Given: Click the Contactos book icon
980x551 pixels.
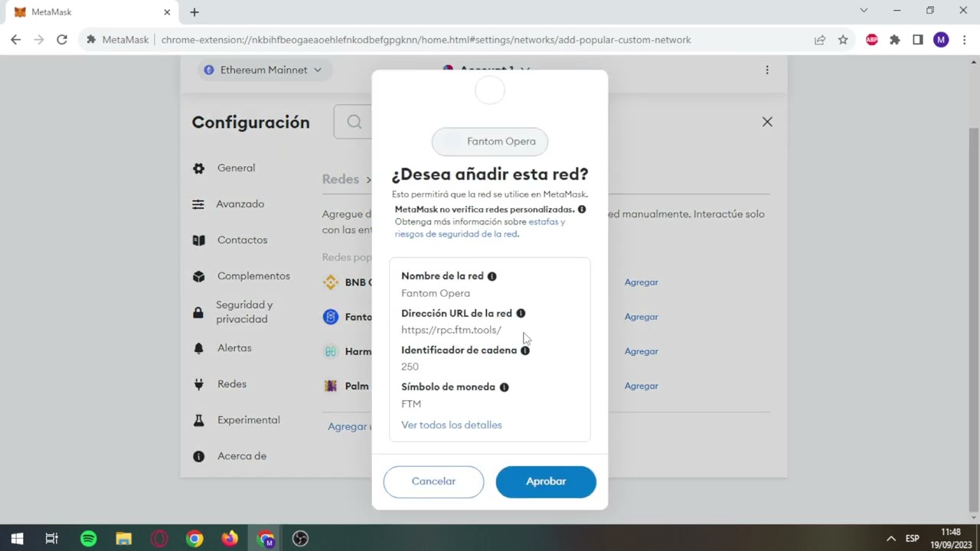Looking at the screenshot, I should pyautogui.click(x=198, y=240).
